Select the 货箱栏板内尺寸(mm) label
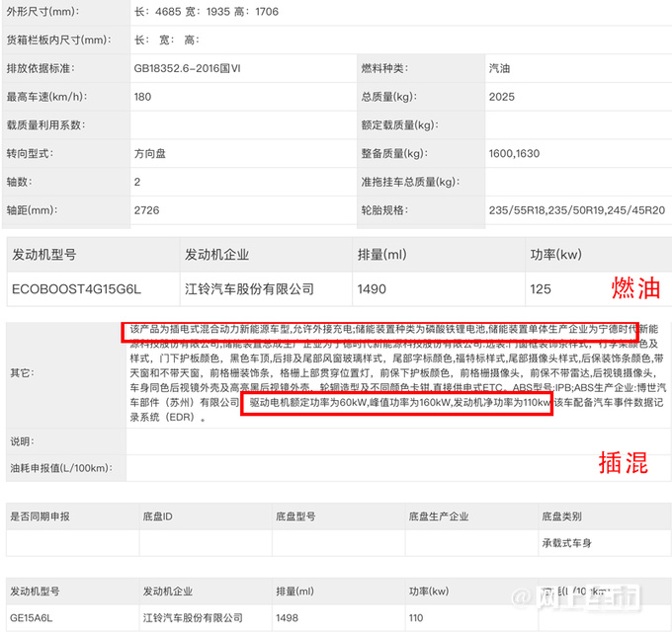This screenshot has height=635, width=672. tap(58, 40)
